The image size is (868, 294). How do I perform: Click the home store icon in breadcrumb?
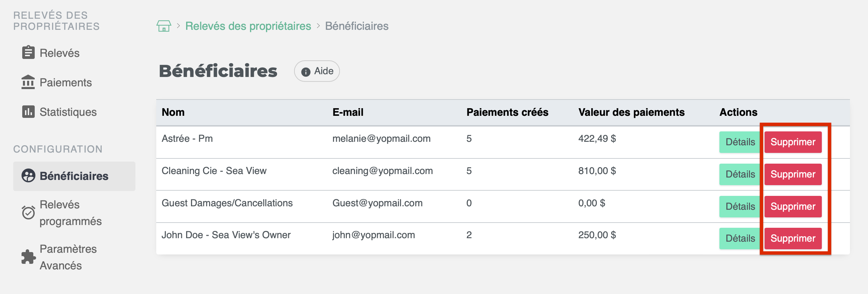tap(164, 26)
